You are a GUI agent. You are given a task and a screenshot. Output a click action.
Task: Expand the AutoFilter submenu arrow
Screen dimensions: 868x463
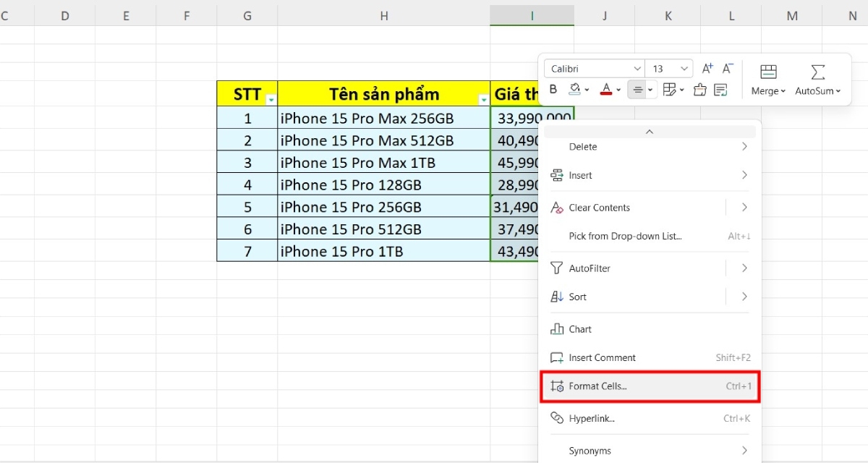coord(744,268)
